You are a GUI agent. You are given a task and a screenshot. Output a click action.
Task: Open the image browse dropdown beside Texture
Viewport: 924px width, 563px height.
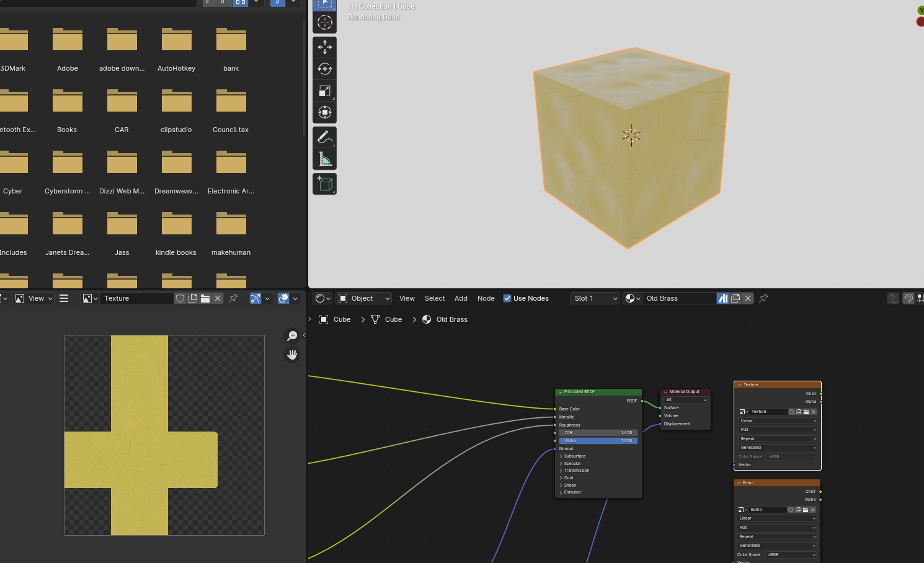click(91, 298)
